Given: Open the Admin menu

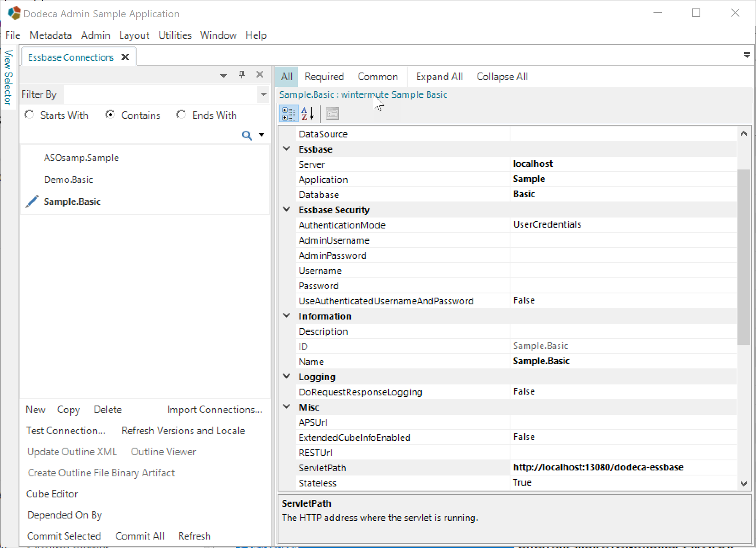Looking at the screenshot, I should [x=95, y=35].
